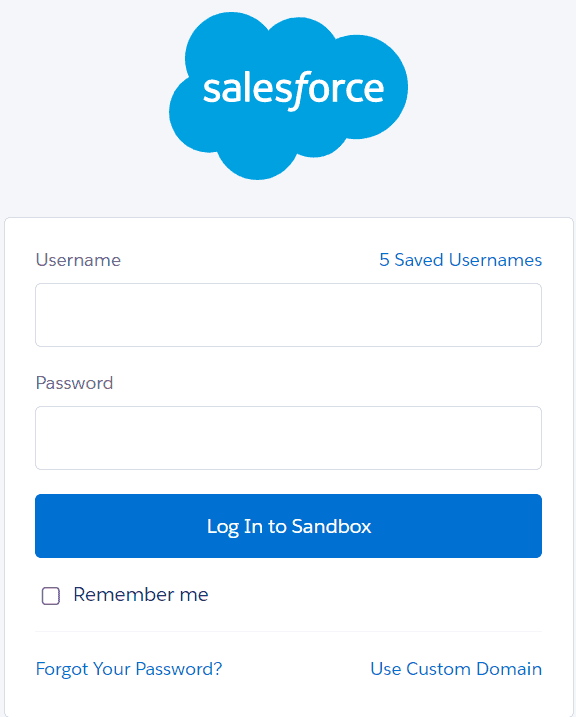This screenshot has width=576, height=717.
Task: Switch to custom domain login
Action: (x=456, y=669)
